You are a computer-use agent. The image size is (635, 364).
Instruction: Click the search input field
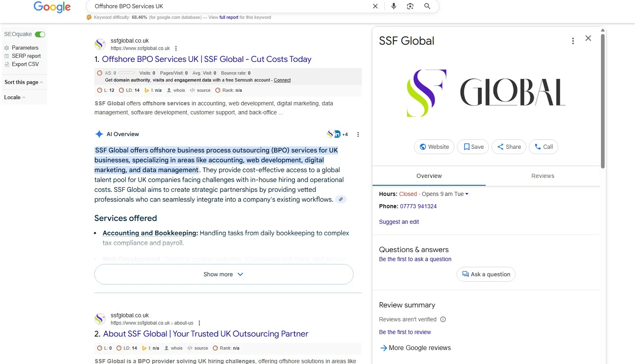(x=230, y=6)
